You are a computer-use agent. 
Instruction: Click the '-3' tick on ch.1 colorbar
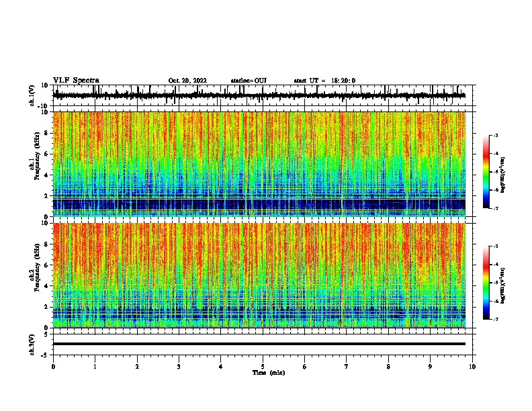pyautogui.click(x=495, y=135)
